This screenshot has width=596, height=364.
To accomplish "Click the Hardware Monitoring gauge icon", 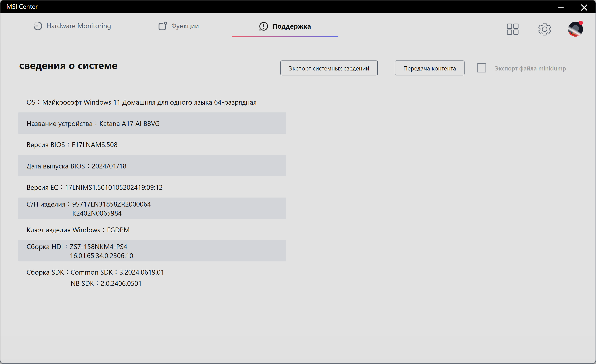I will pyautogui.click(x=38, y=26).
